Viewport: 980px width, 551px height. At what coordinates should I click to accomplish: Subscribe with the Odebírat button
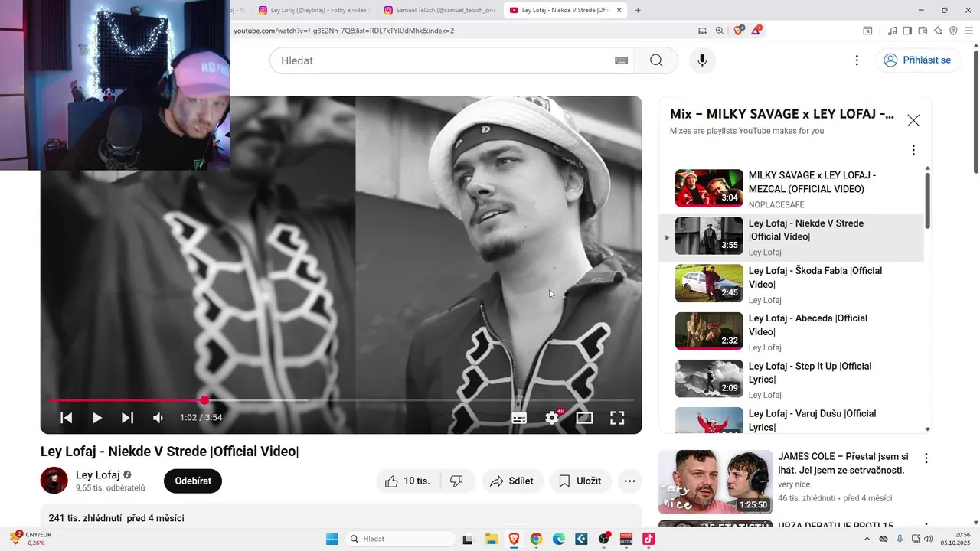pos(193,481)
